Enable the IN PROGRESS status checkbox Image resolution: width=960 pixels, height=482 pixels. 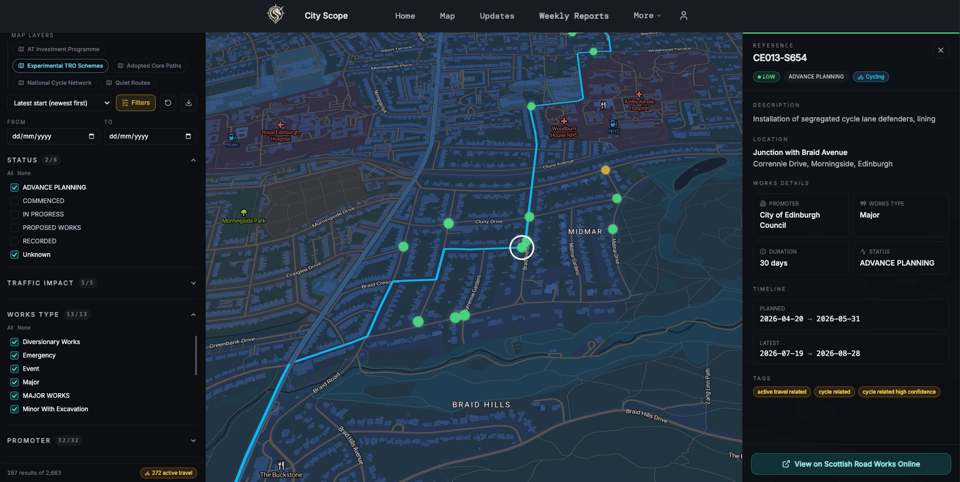pyautogui.click(x=15, y=214)
